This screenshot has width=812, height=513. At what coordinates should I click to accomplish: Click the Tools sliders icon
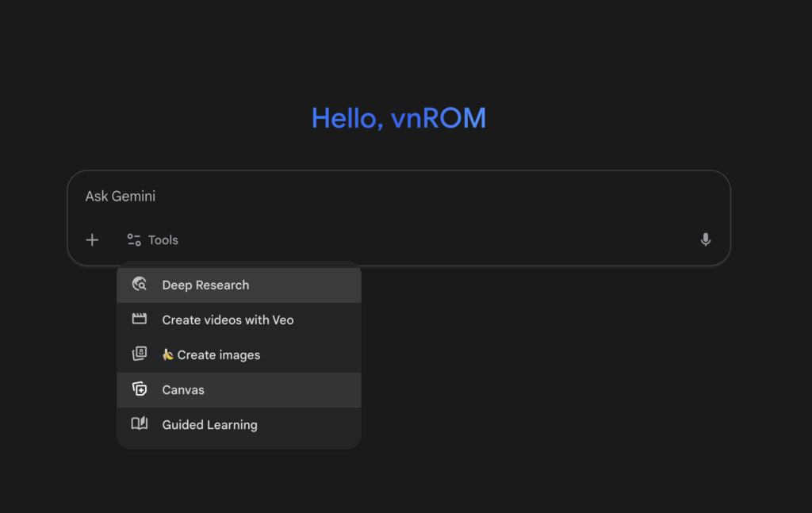pos(134,240)
